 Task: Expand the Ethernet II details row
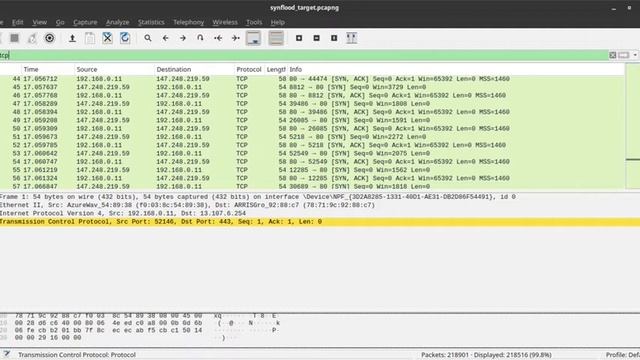click(320, 205)
